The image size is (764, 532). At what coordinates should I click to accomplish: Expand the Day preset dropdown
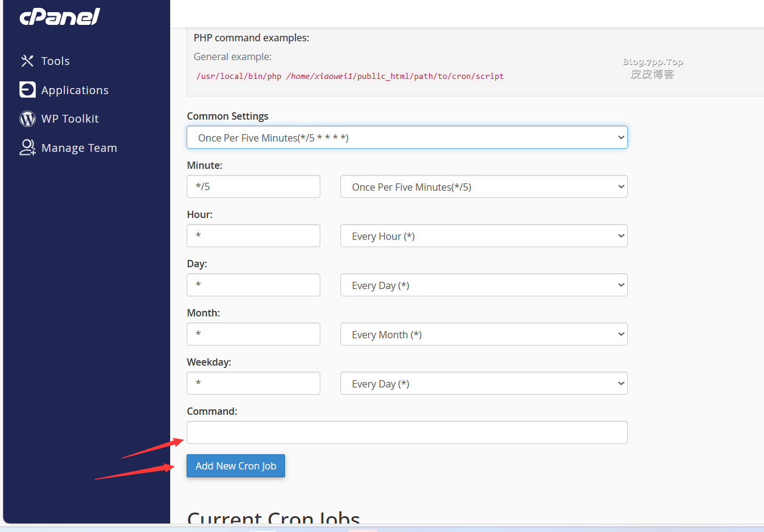coord(483,285)
